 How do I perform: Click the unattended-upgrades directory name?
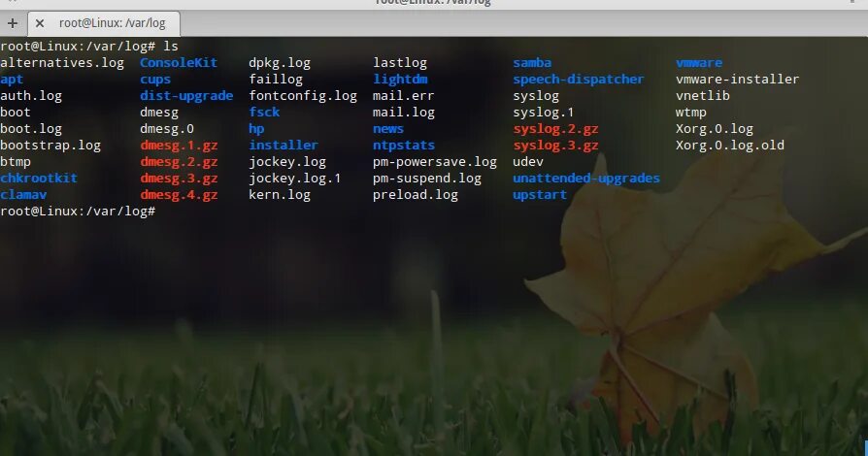[x=586, y=179]
